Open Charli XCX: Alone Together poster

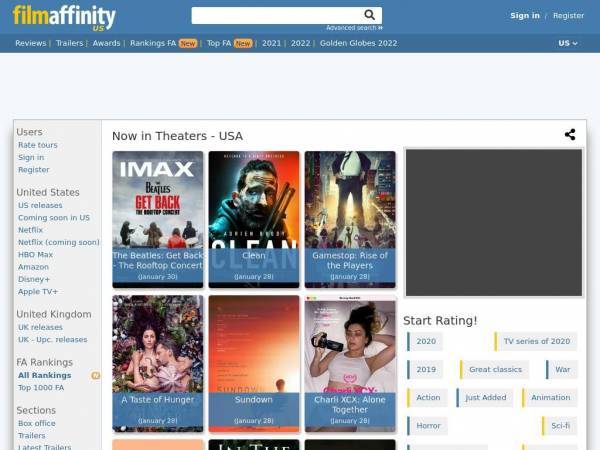350,364
